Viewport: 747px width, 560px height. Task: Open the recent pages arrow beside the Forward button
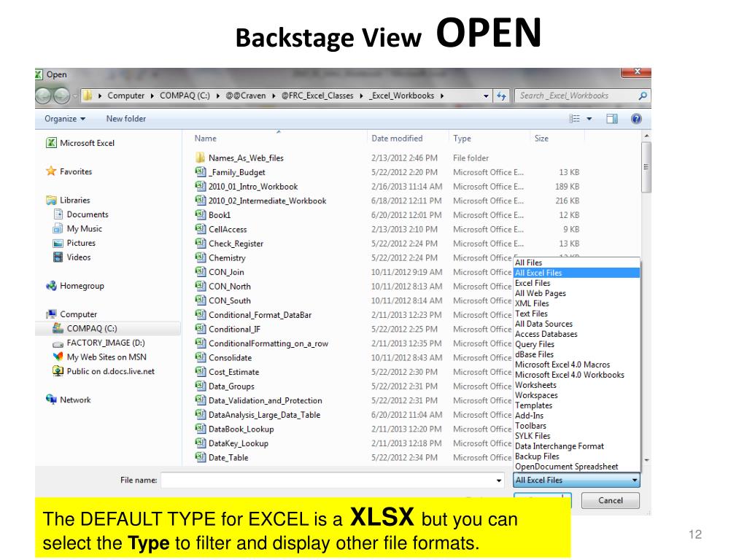click(75, 96)
